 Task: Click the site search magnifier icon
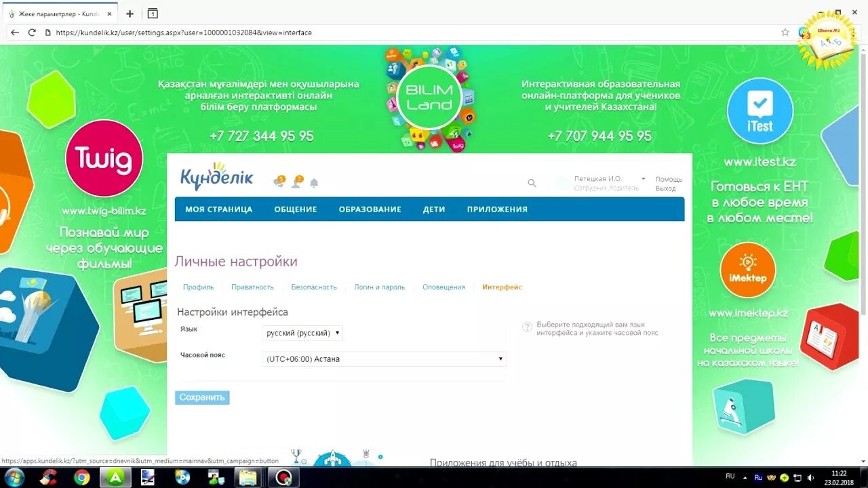532,183
